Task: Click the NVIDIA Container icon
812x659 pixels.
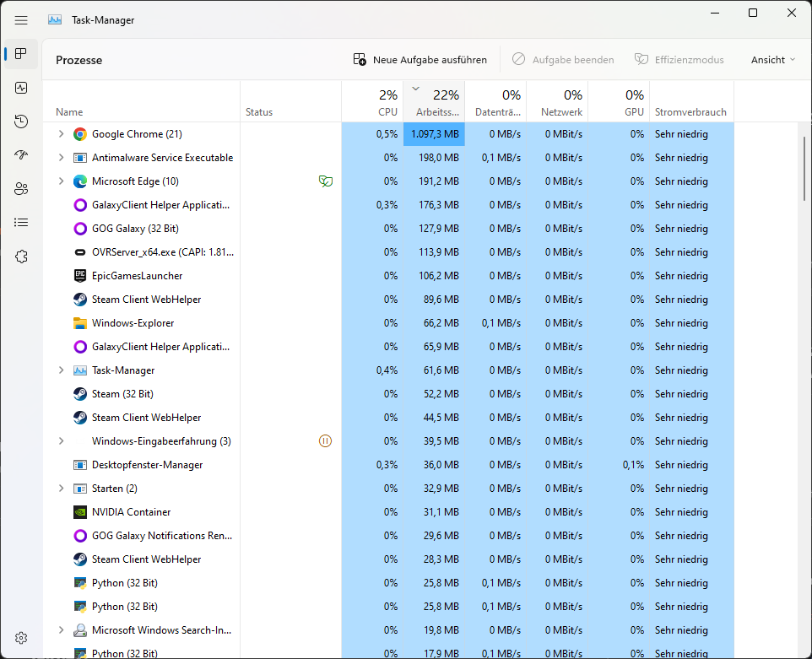Action: pyautogui.click(x=79, y=512)
